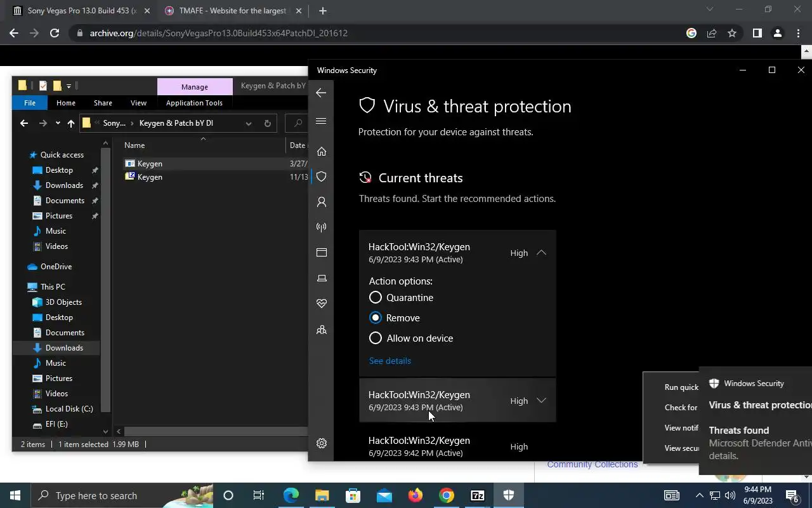This screenshot has height=508, width=812.
Task: Bookmark this page with star icon
Action: (732, 33)
